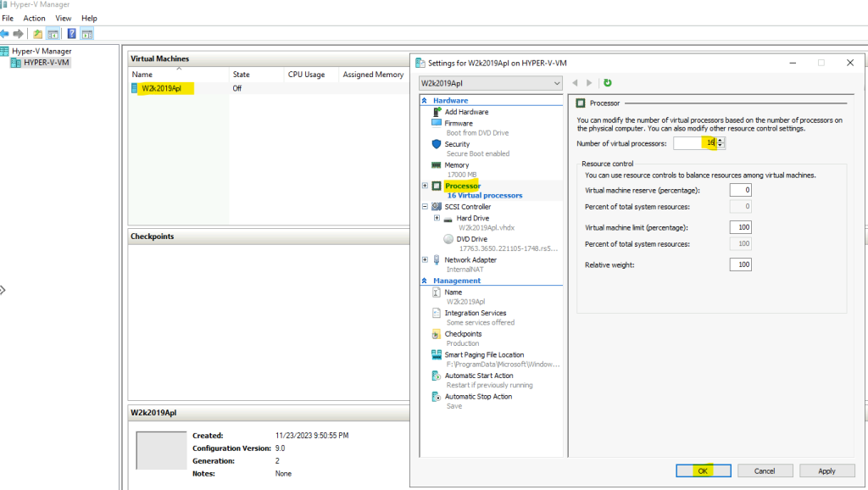Image resolution: width=868 pixels, height=490 pixels.
Task: Click the Virtual machine reserve percentage field
Action: coord(740,190)
